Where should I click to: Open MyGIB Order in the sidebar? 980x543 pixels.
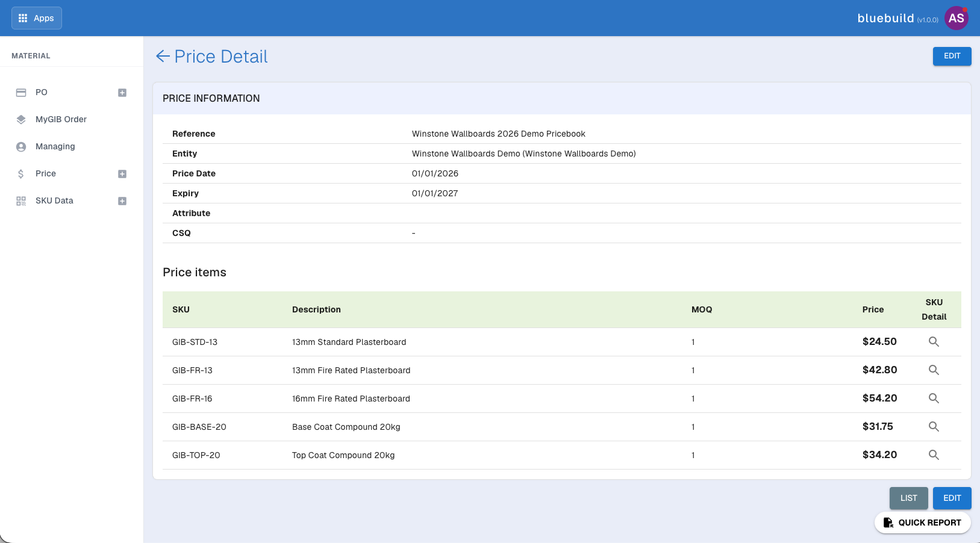coord(61,119)
